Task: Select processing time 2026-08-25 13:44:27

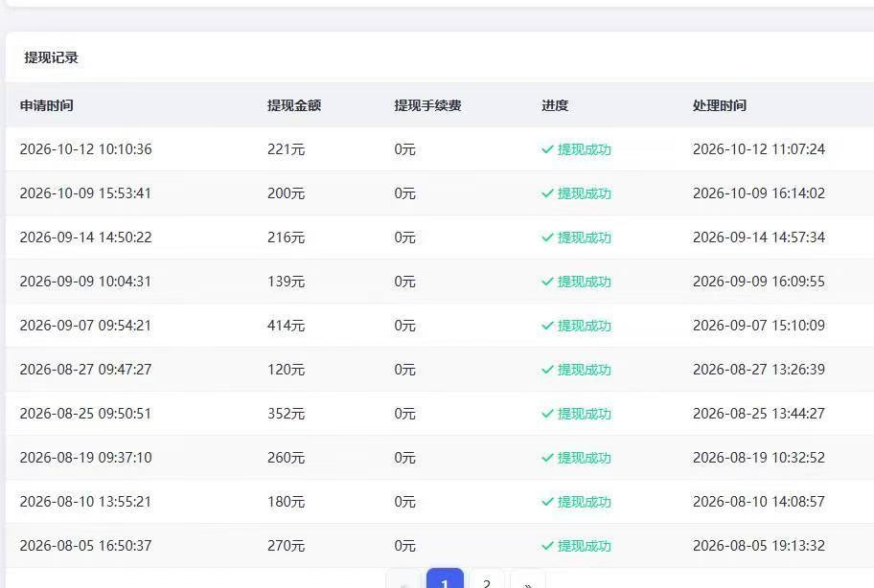Action: click(x=759, y=413)
